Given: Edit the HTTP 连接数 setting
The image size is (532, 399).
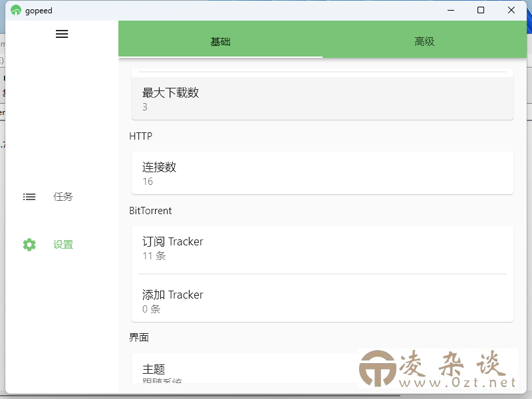Looking at the screenshot, I should (x=323, y=173).
